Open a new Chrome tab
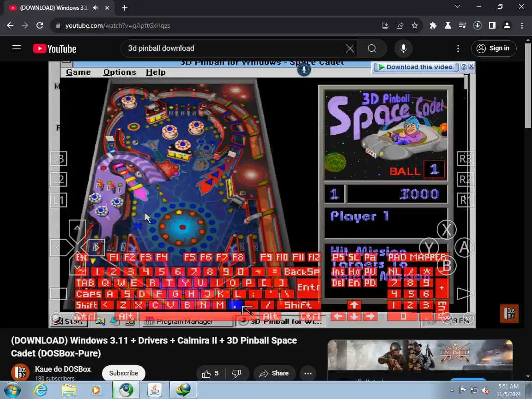532x399 pixels. point(125,8)
